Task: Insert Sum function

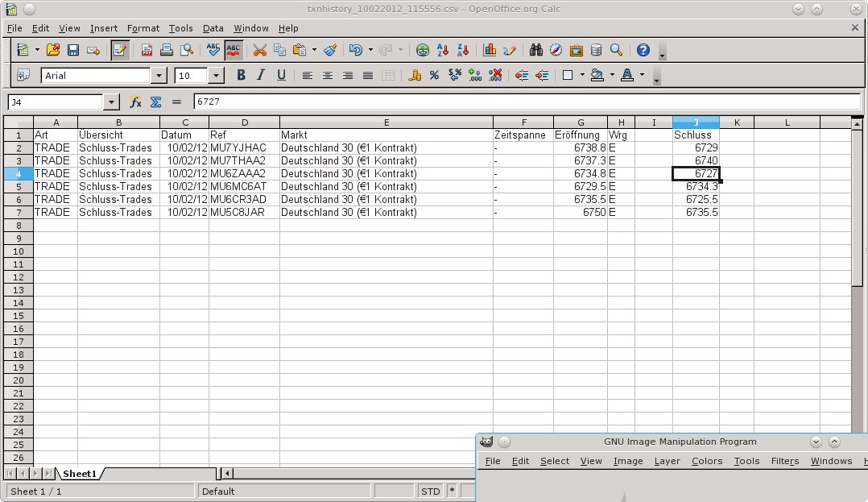Action: 156,102
